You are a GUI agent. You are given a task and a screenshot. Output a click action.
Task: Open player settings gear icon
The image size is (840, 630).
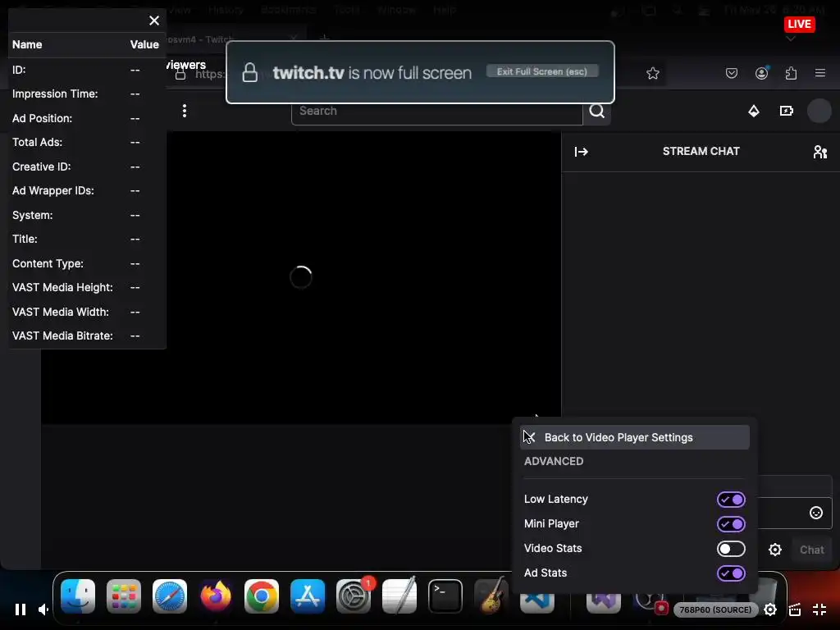770,609
